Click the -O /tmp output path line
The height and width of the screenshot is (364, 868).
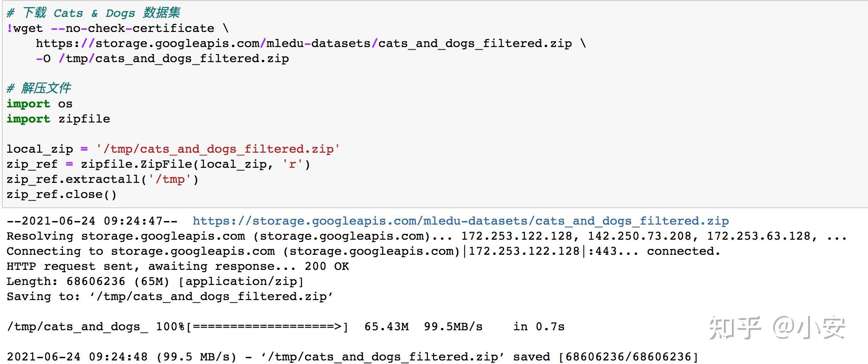pos(162,59)
